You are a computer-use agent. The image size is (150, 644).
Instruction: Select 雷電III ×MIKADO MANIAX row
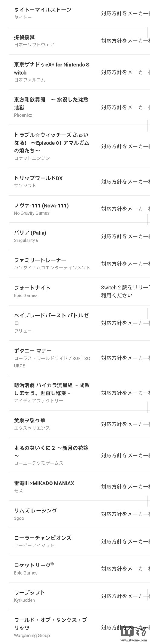coord(80,486)
